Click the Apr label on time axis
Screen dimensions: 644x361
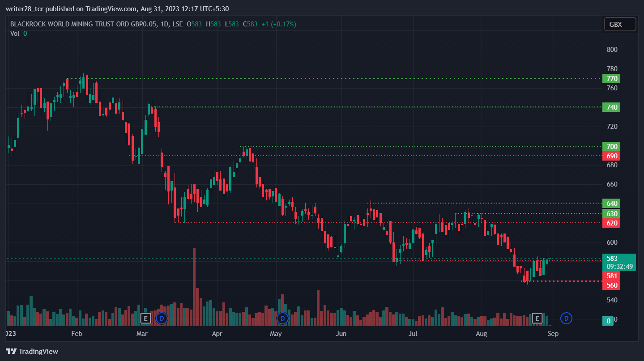point(217,334)
